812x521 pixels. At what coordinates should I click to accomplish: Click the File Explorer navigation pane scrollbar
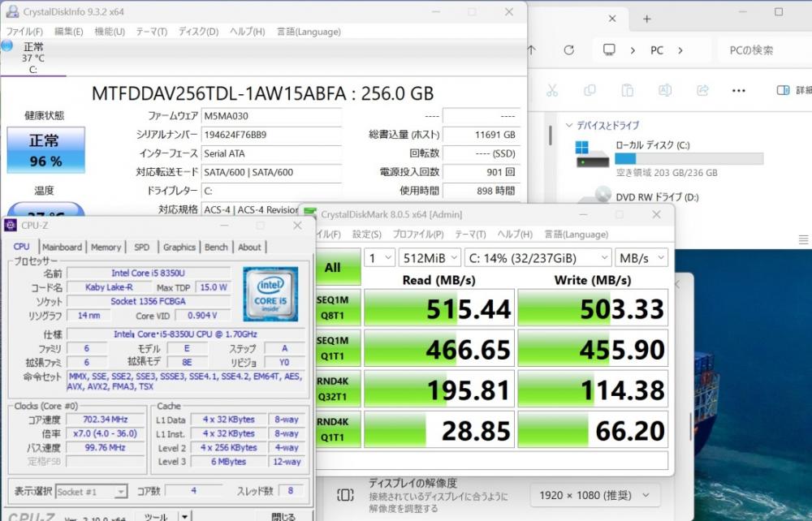click(550, 136)
